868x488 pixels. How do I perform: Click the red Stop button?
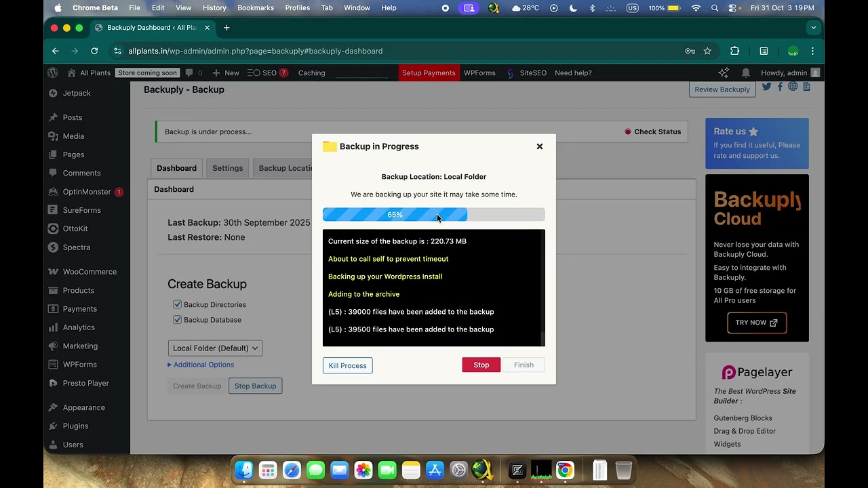481,365
